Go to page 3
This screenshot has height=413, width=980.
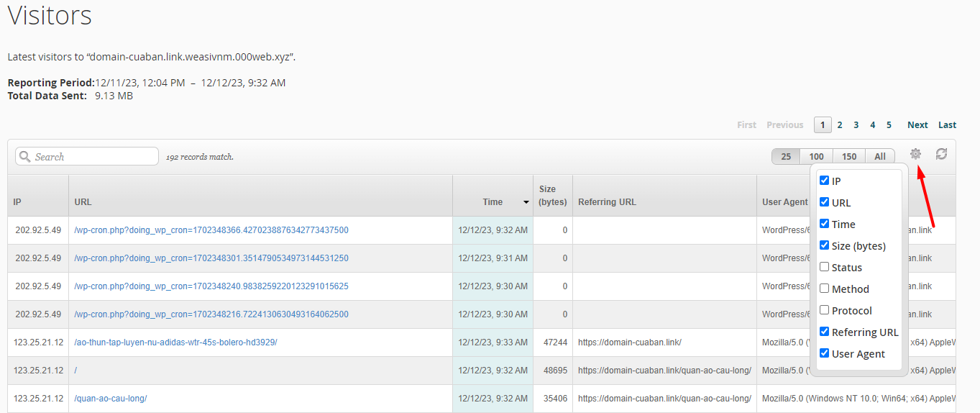(x=856, y=125)
